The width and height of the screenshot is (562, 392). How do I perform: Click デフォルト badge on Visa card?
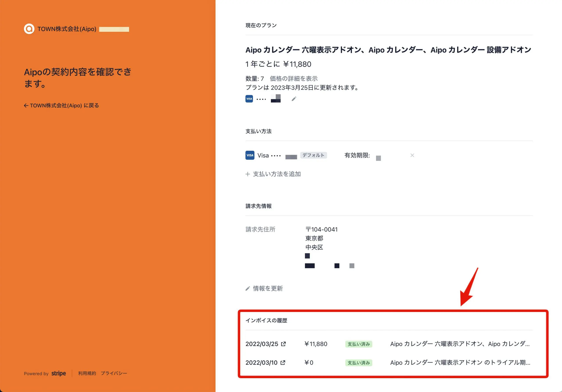313,155
